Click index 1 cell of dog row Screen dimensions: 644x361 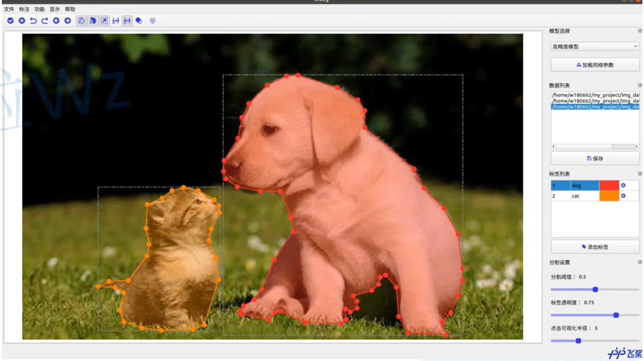pyautogui.click(x=560, y=185)
